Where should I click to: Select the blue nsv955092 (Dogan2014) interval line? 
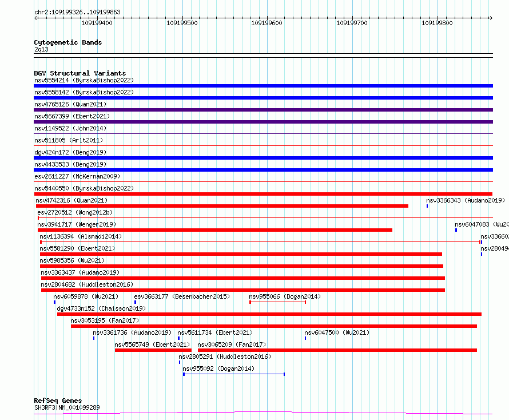coord(234,374)
